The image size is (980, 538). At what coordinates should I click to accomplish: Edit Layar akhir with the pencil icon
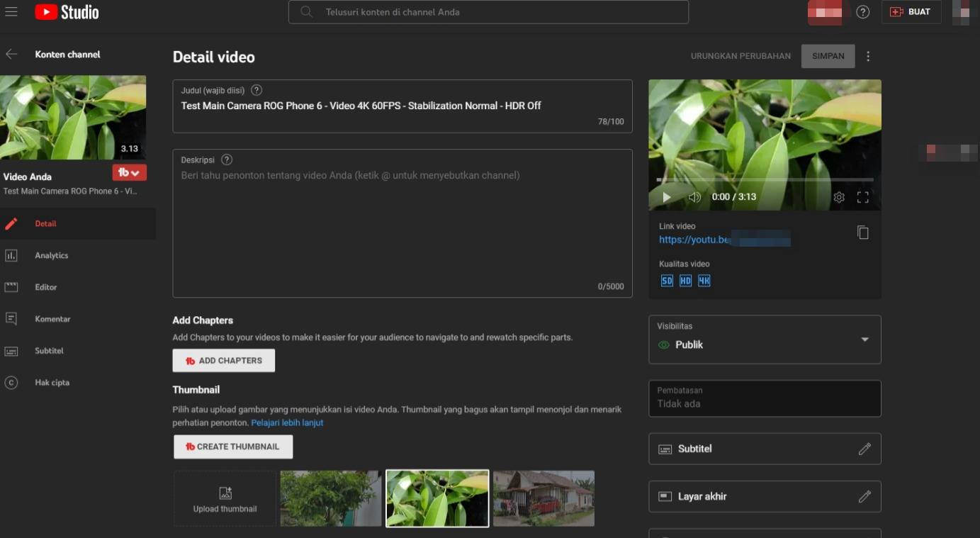point(864,497)
